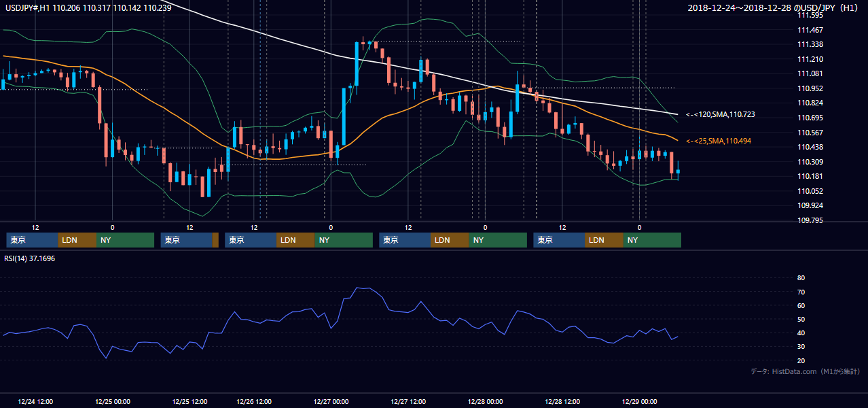Select price label 111.338
This screenshot has height=408, width=868.
pos(810,44)
